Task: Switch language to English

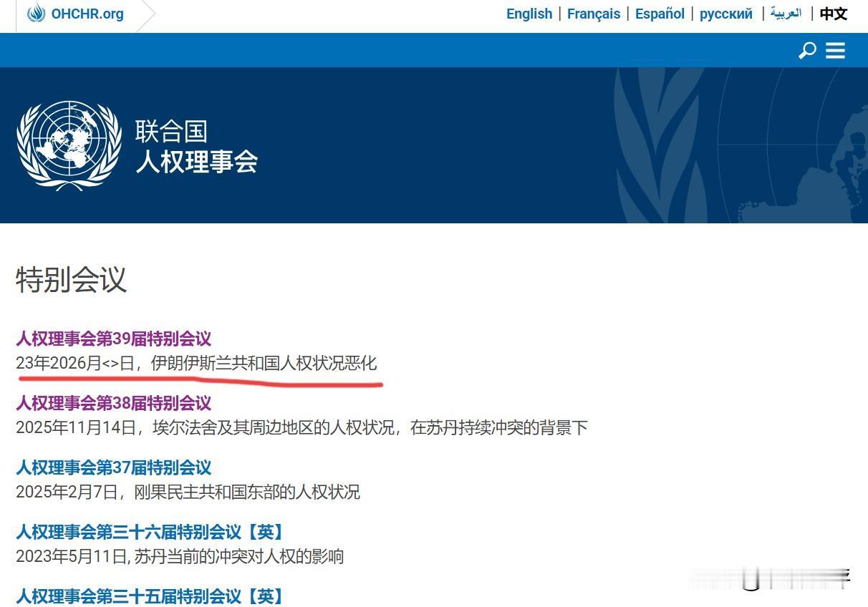Action: (x=529, y=14)
